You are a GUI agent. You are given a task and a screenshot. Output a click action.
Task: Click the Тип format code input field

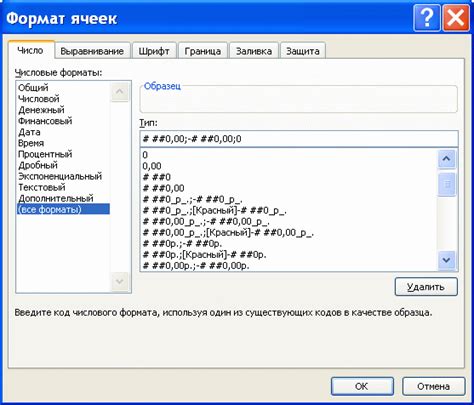299,139
